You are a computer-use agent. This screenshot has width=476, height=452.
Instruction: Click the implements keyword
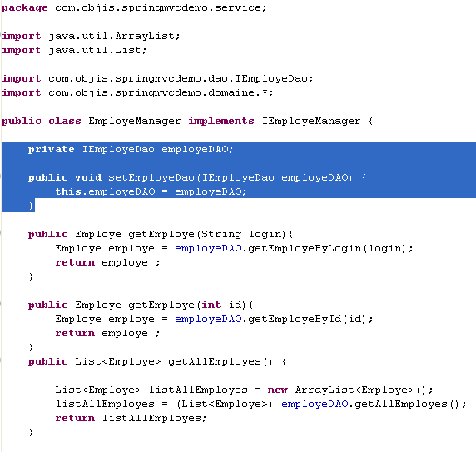click(221, 122)
